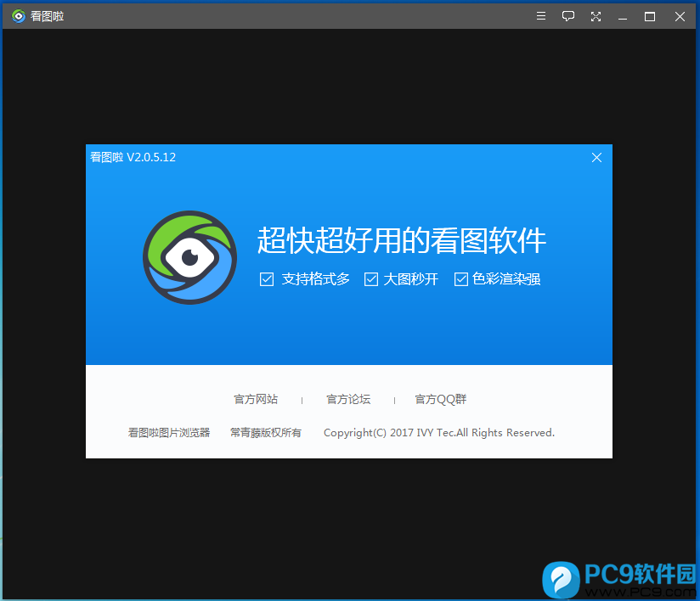Toggle the 大图秒开 checkbox

(x=371, y=279)
